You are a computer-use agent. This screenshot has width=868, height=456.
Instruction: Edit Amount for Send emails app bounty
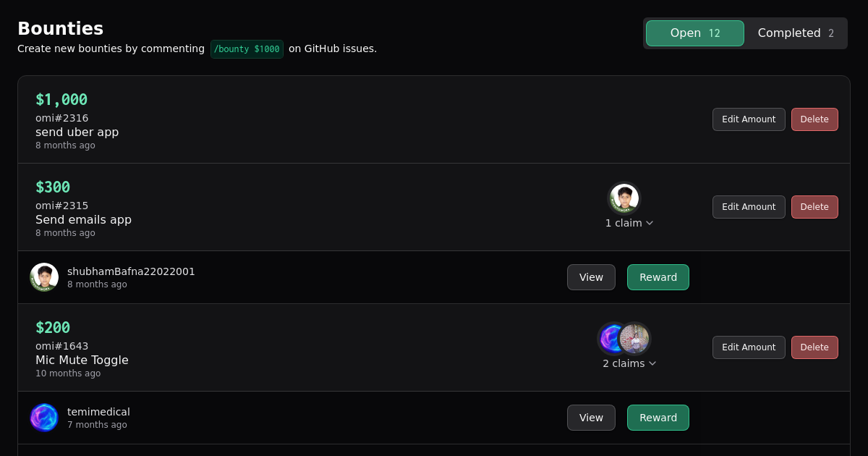[x=749, y=207]
